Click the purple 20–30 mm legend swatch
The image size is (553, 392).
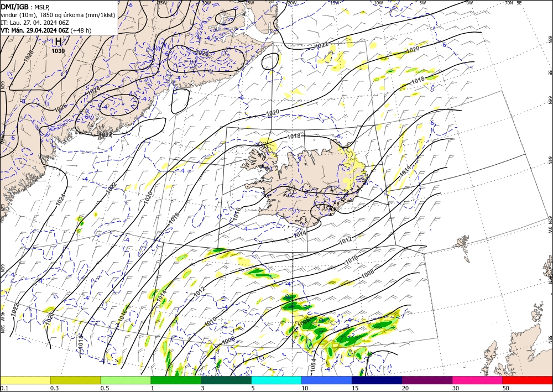pyautogui.click(x=427, y=380)
